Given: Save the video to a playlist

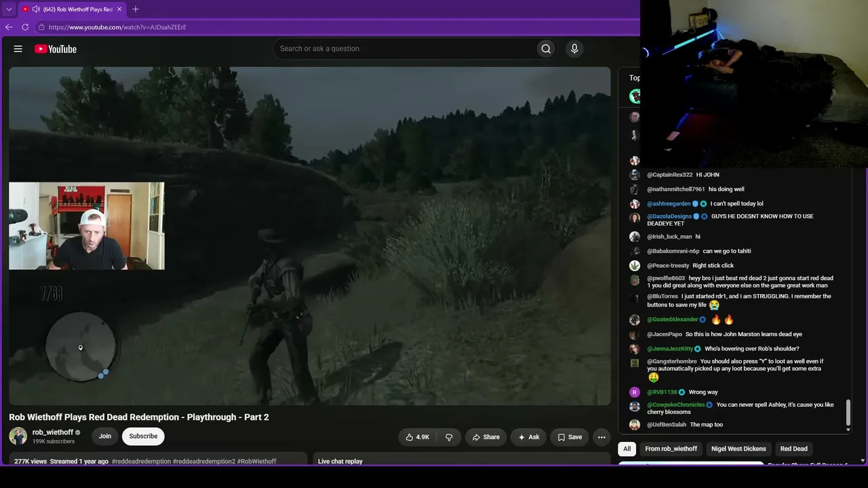Looking at the screenshot, I should (570, 437).
